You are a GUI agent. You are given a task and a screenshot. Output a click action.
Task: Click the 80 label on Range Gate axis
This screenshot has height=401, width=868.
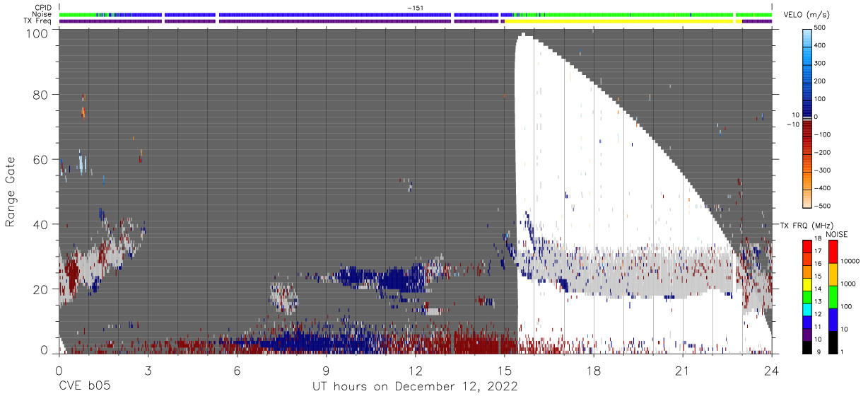41,94
